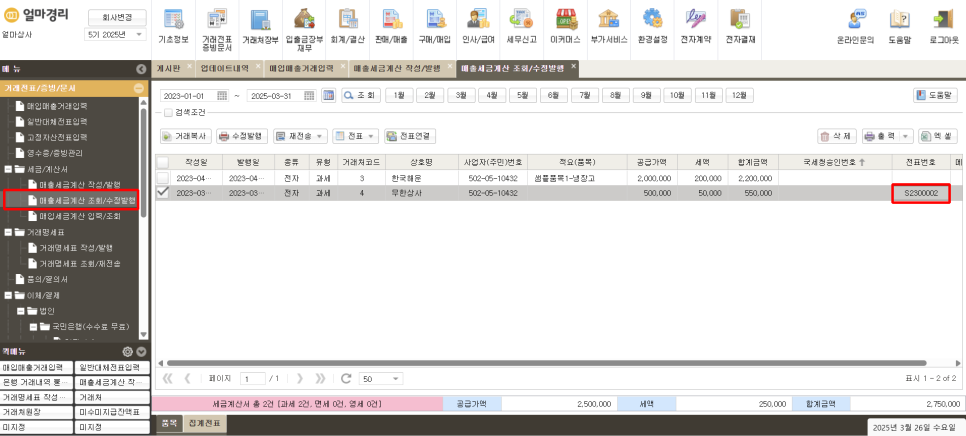Click the 조회 search button
Viewport: 966px width, 436px height.
(x=360, y=95)
